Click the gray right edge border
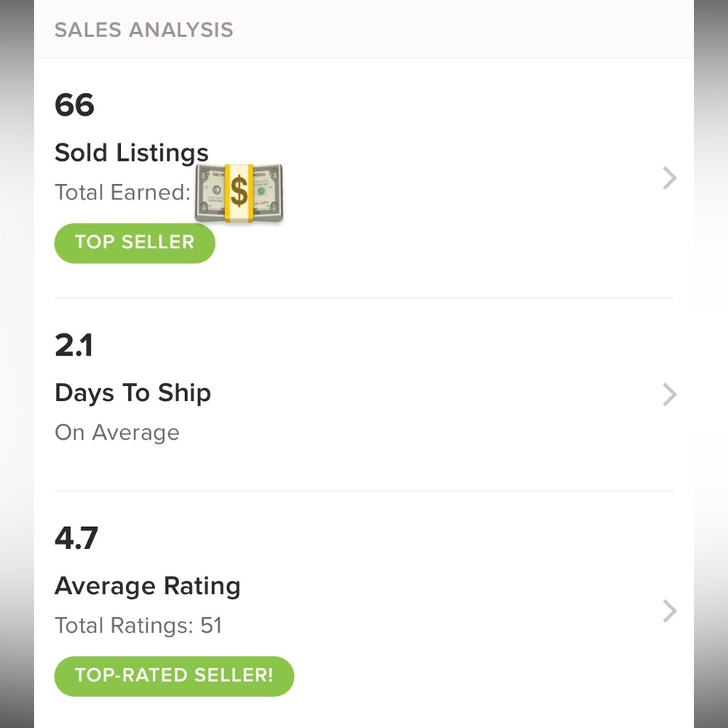 click(711, 364)
